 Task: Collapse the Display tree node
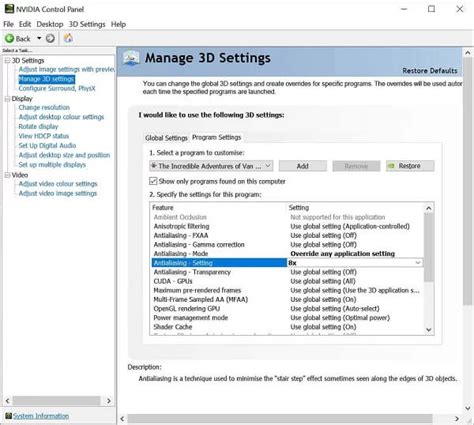[7, 99]
